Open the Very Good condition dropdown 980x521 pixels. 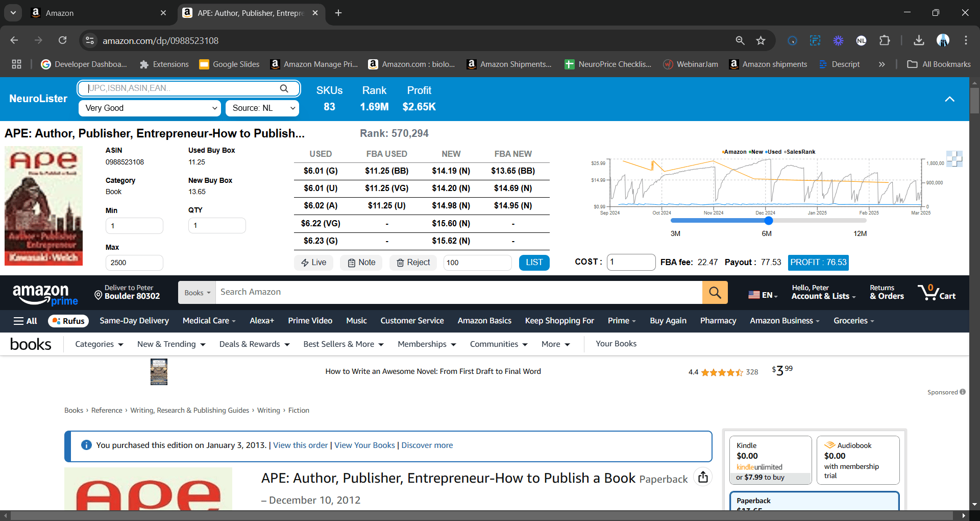[x=150, y=108]
